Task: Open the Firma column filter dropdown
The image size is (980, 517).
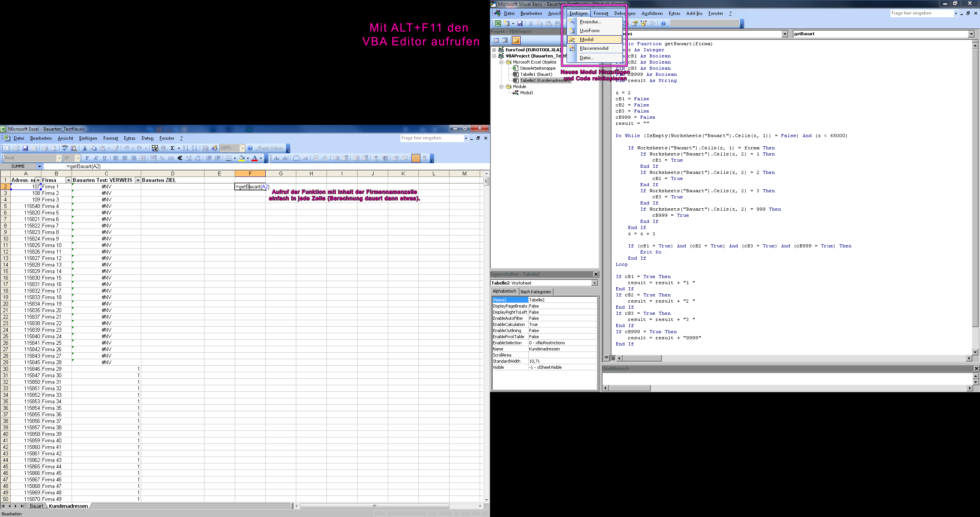Action: point(69,180)
